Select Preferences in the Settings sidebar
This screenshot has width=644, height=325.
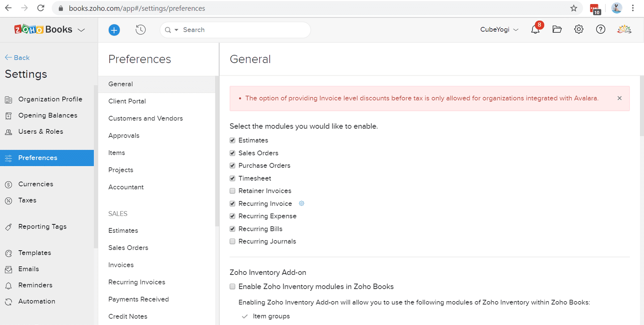pyautogui.click(x=47, y=158)
